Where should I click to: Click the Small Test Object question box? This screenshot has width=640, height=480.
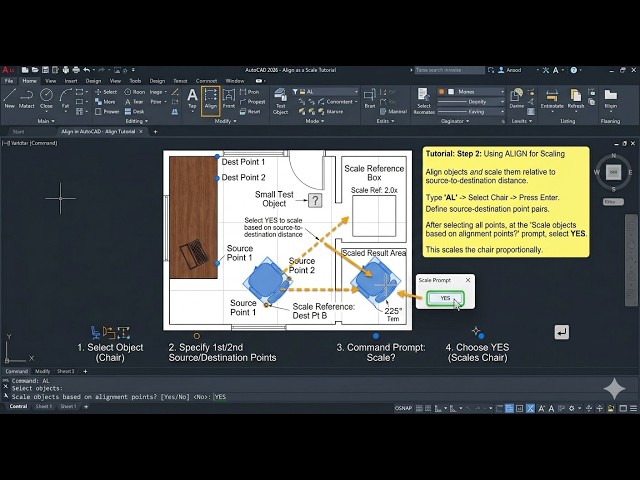pyautogui.click(x=315, y=200)
